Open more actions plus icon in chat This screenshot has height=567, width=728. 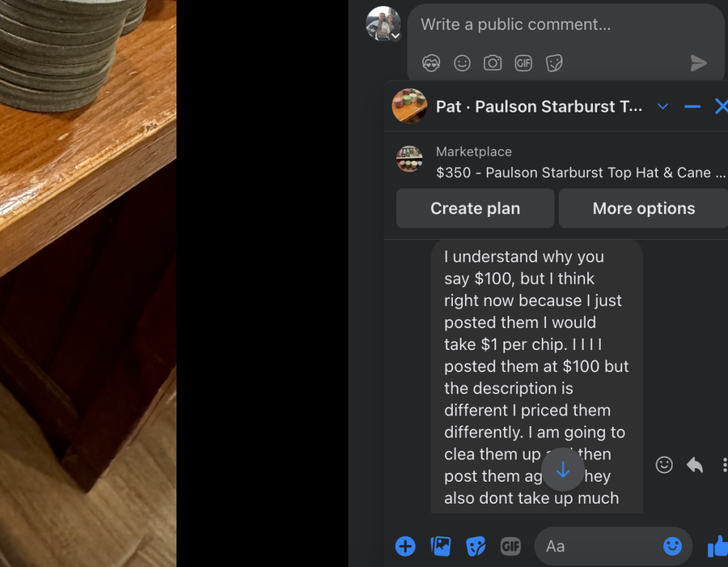coord(405,546)
